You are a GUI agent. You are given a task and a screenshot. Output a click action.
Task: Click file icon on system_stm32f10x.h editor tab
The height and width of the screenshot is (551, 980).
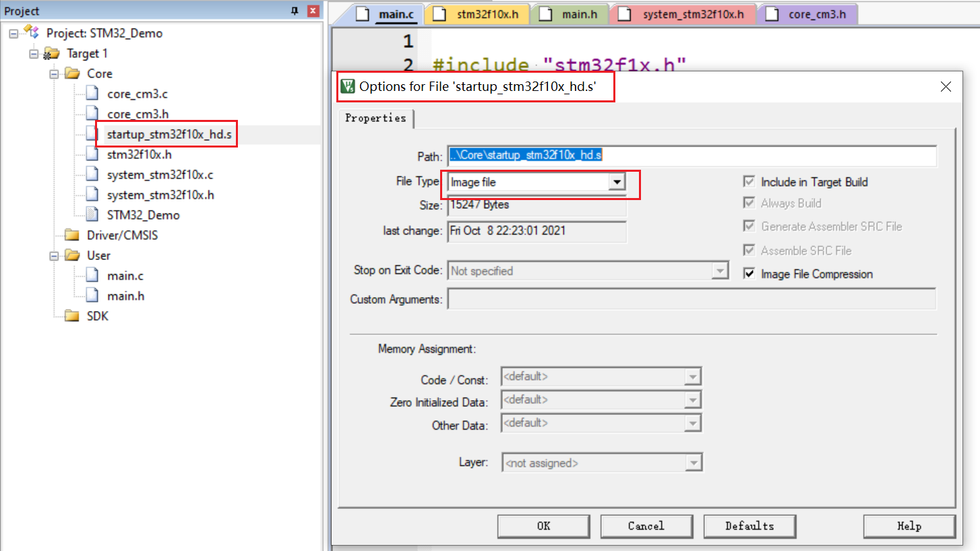(x=625, y=14)
